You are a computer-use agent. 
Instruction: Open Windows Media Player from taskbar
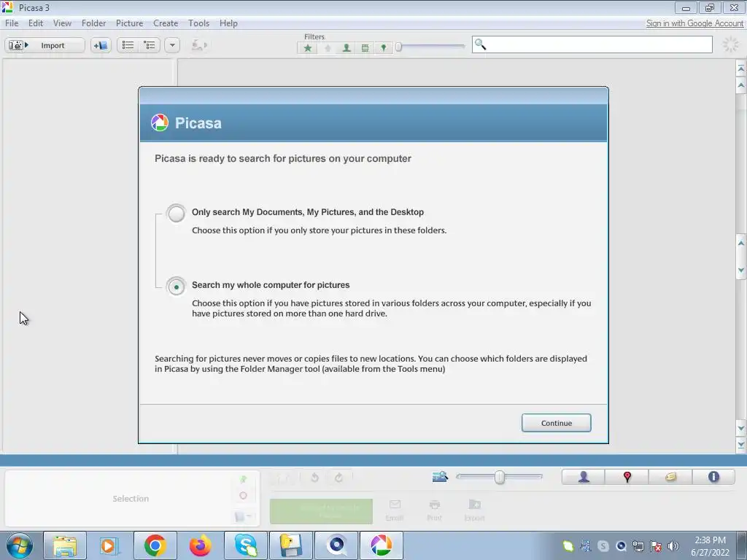click(x=109, y=545)
